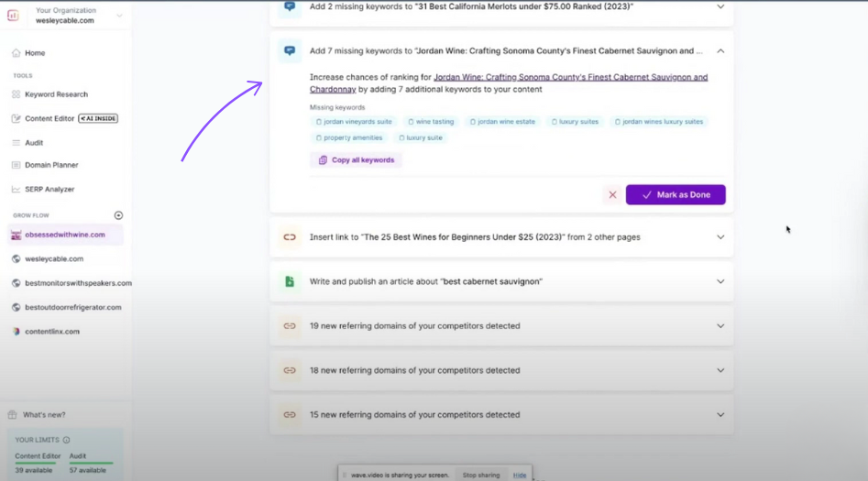Copy keyword property amenities
Image resolution: width=868 pixels, height=481 pixels.
[348, 137]
